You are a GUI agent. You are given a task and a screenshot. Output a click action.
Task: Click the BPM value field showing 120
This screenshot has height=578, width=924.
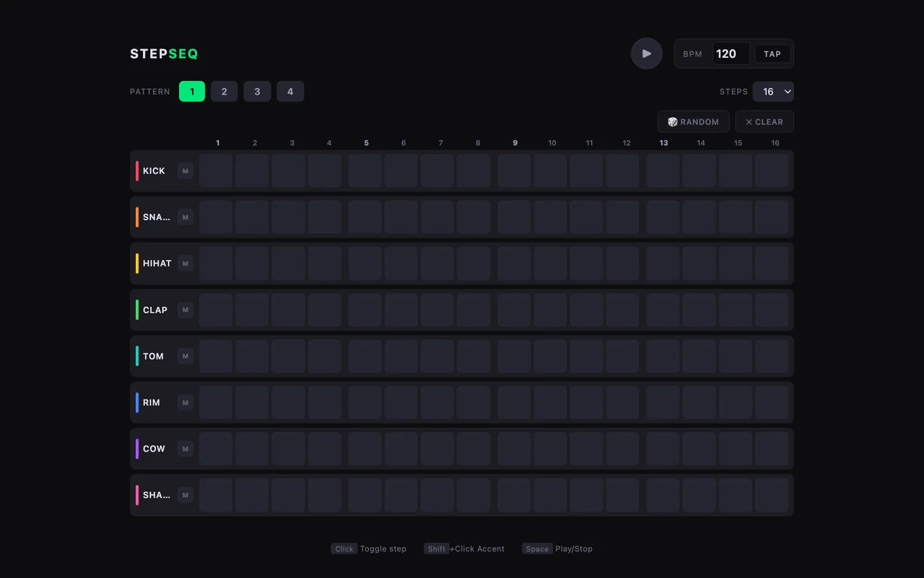[x=731, y=54]
